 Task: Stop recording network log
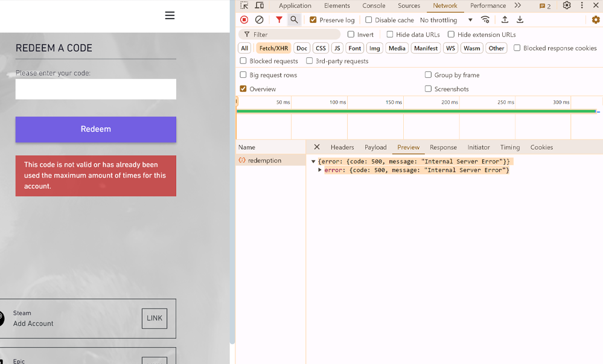pyautogui.click(x=244, y=20)
